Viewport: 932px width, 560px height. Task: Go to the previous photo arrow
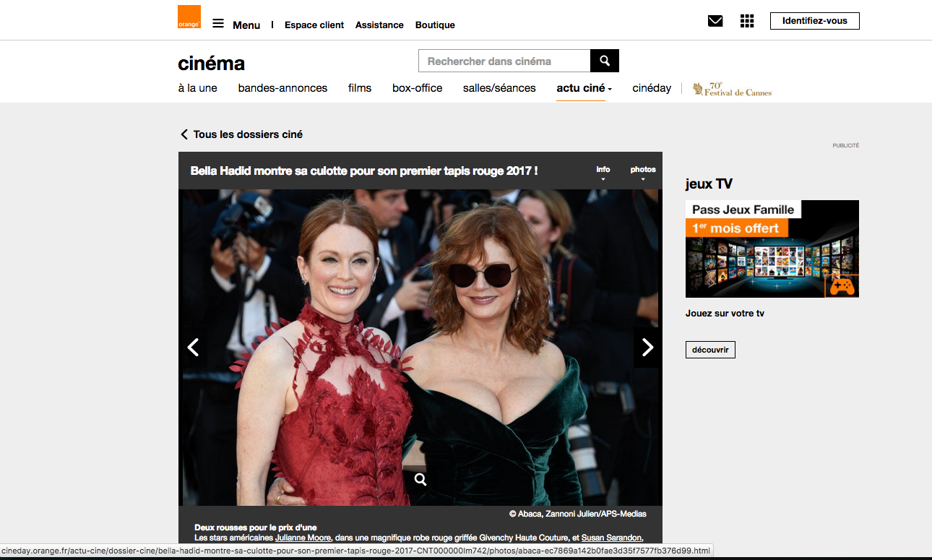point(193,348)
